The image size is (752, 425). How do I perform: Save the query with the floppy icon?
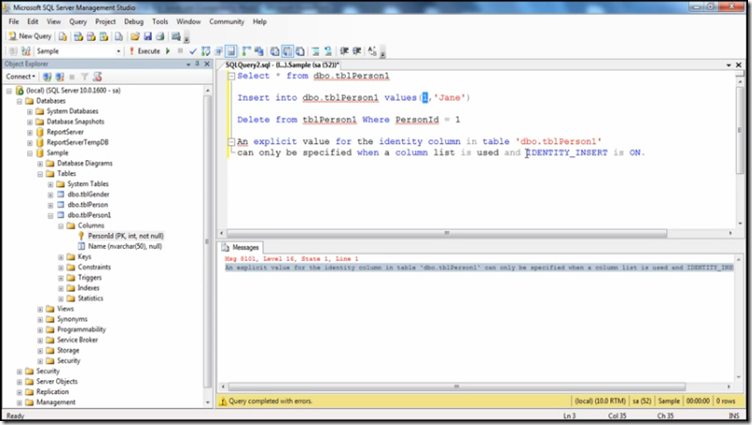(148, 36)
